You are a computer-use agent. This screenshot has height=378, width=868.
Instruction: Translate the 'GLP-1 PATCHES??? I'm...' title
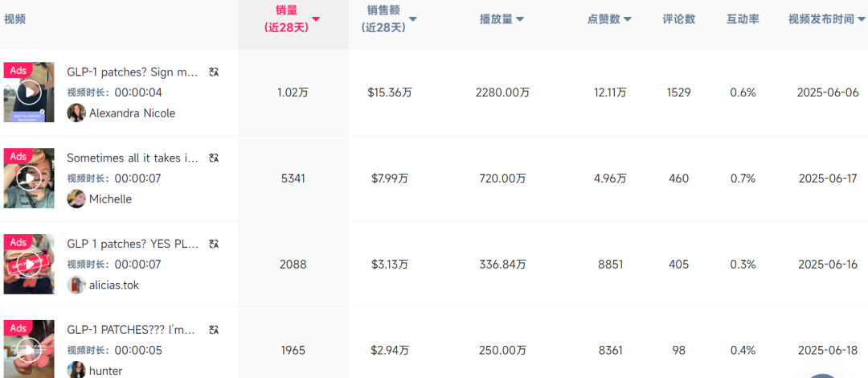pyautogui.click(x=213, y=330)
